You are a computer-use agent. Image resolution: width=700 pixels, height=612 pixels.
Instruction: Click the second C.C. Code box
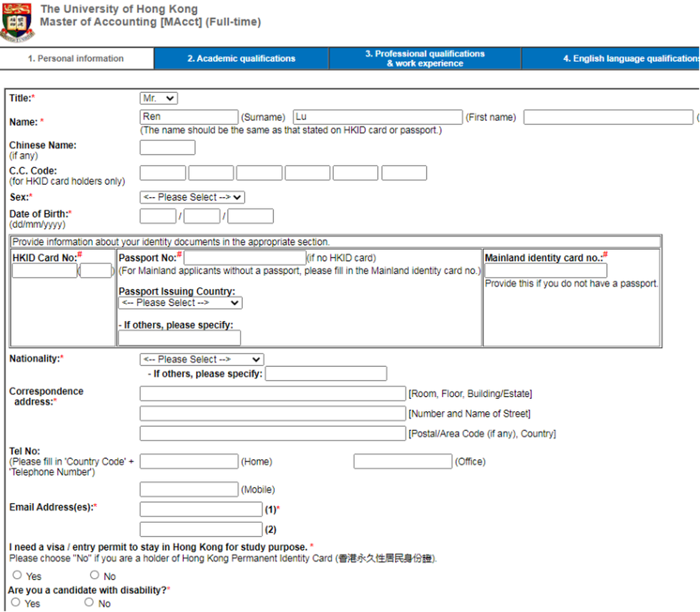(211, 173)
